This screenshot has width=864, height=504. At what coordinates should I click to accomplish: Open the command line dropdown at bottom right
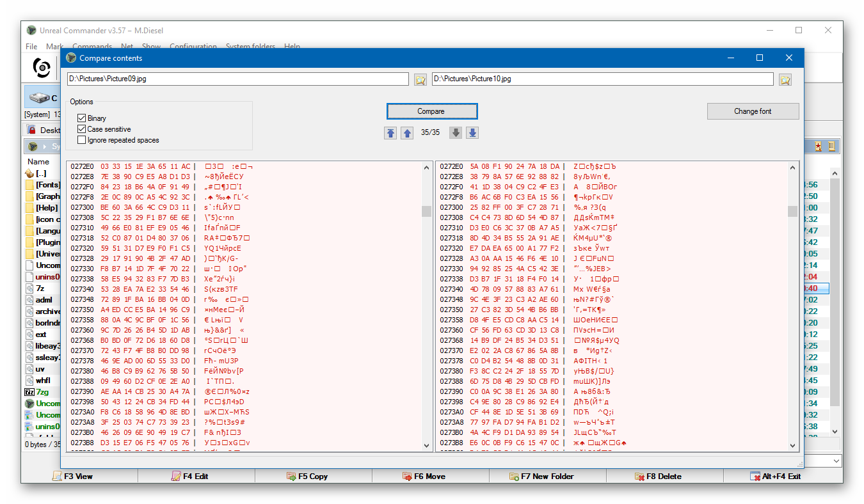coord(836,461)
